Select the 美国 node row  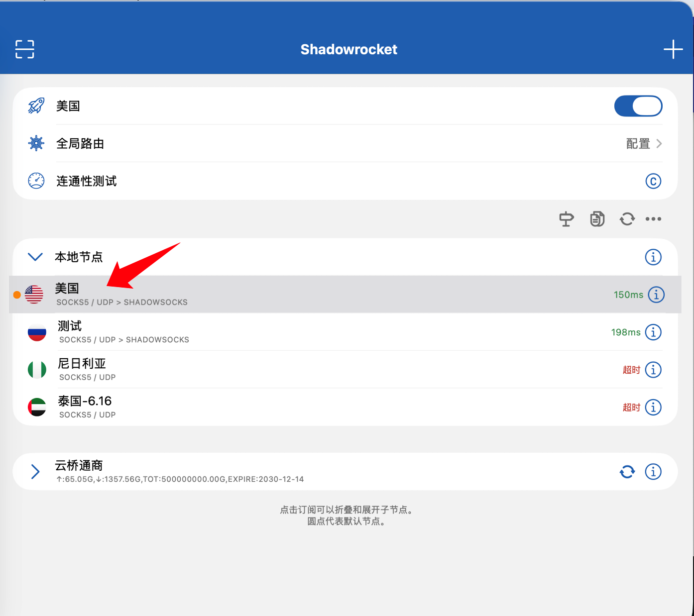coord(345,295)
